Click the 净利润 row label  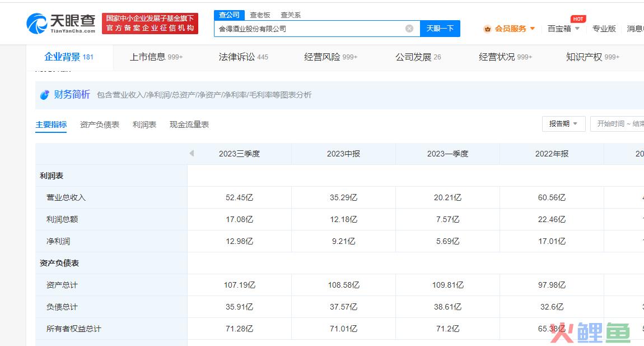[58, 241]
